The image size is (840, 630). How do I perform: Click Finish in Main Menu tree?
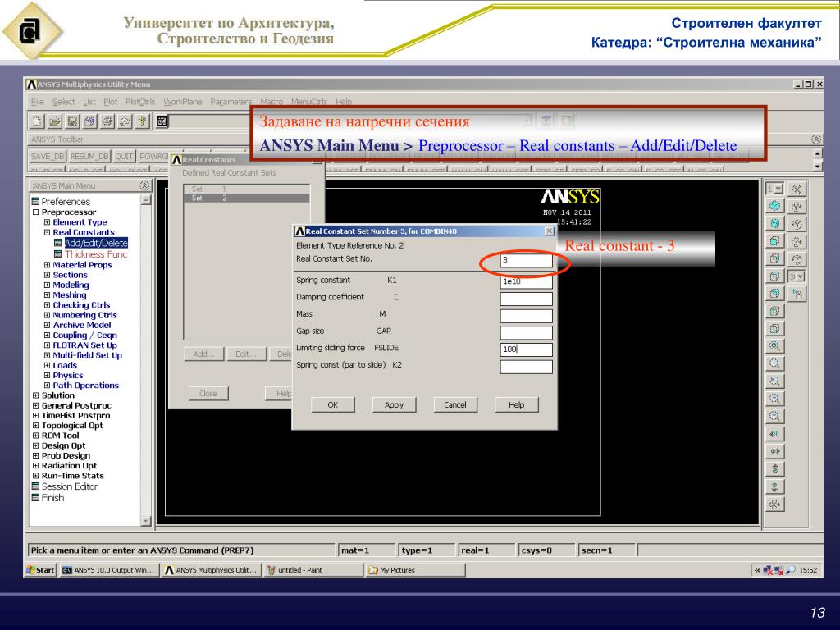tap(52, 498)
